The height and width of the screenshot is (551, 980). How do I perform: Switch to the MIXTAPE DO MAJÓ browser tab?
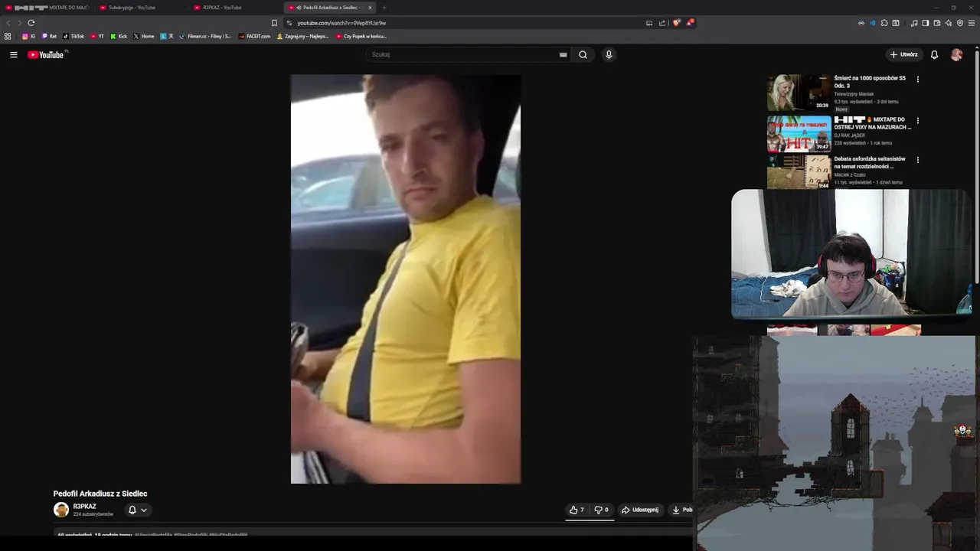[46, 8]
